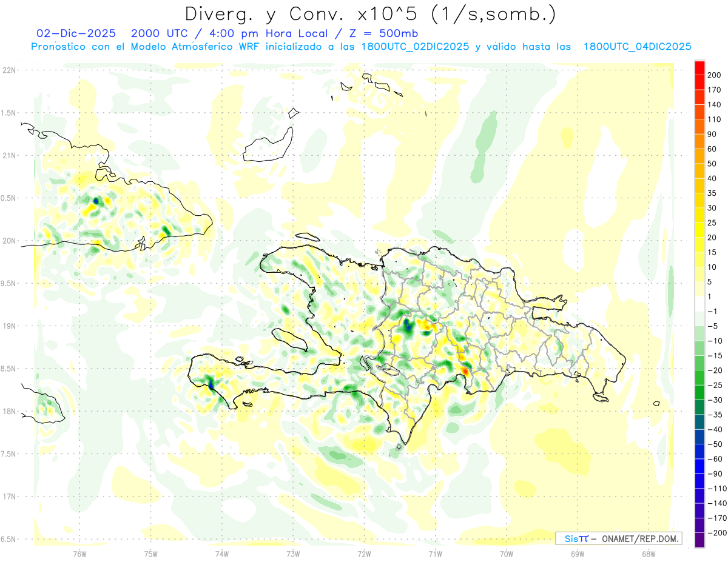Click the '72W' longitude label
Screen dimensions: 728x562
point(364,554)
